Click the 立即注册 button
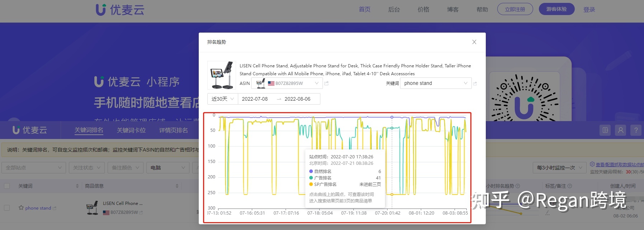This screenshot has height=230, width=644. [x=515, y=9]
